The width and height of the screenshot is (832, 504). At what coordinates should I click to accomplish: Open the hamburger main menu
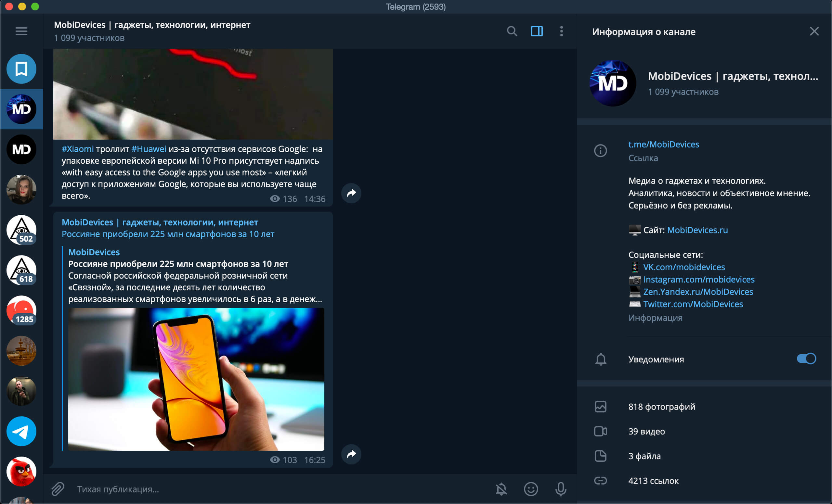21,31
